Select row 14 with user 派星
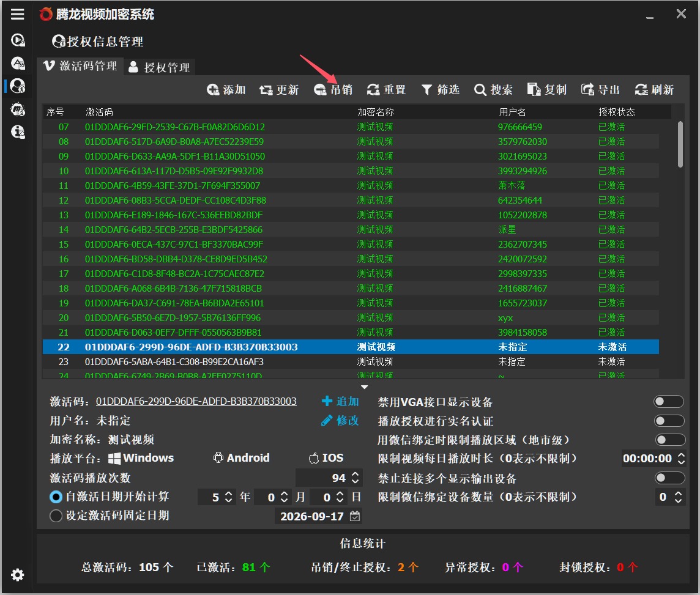The width and height of the screenshot is (700, 595). pyautogui.click(x=351, y=230)
